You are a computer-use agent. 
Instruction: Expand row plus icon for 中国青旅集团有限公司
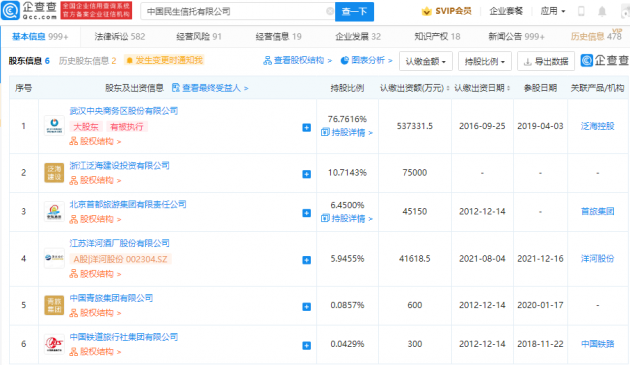pyautogui.click(x=307, y=307)
